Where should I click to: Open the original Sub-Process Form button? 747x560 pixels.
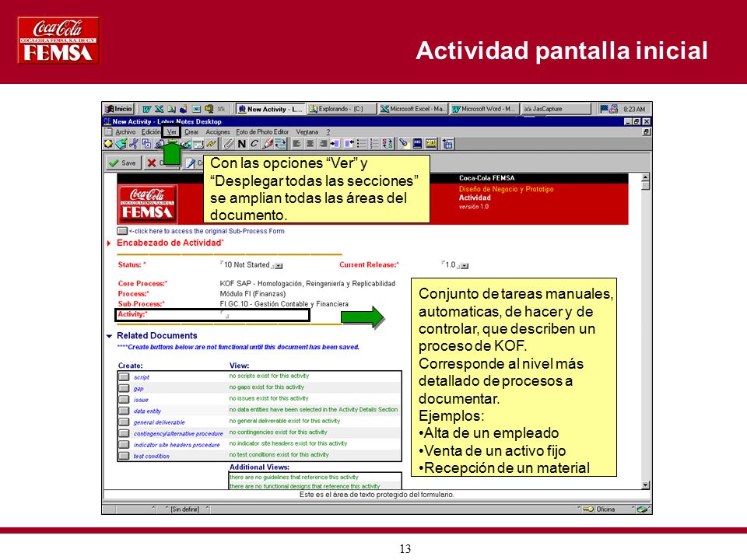point(122,231)
